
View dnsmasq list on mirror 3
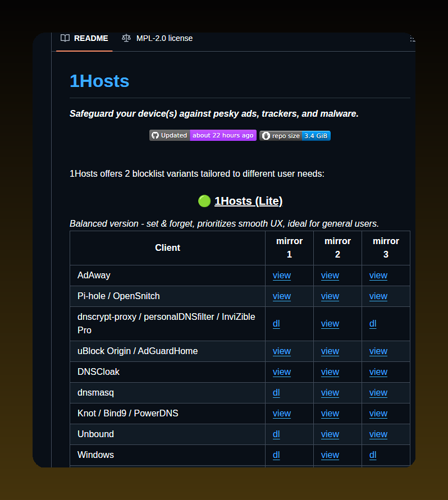click(378, 393)
